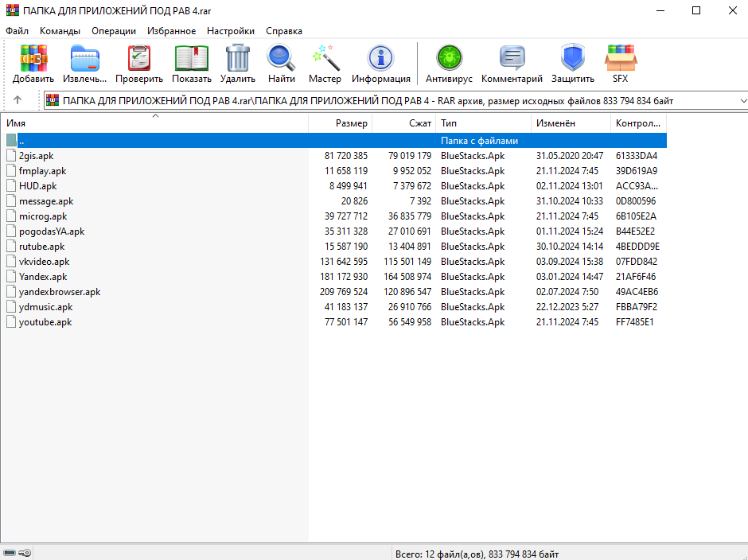
Task: Click the checksum 4BEDDD9E
Action: (x=637, y=247)
